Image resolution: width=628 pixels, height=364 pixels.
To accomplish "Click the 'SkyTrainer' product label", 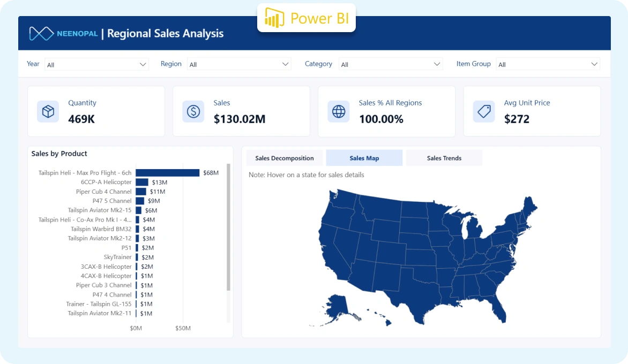I will pos(118,257).
